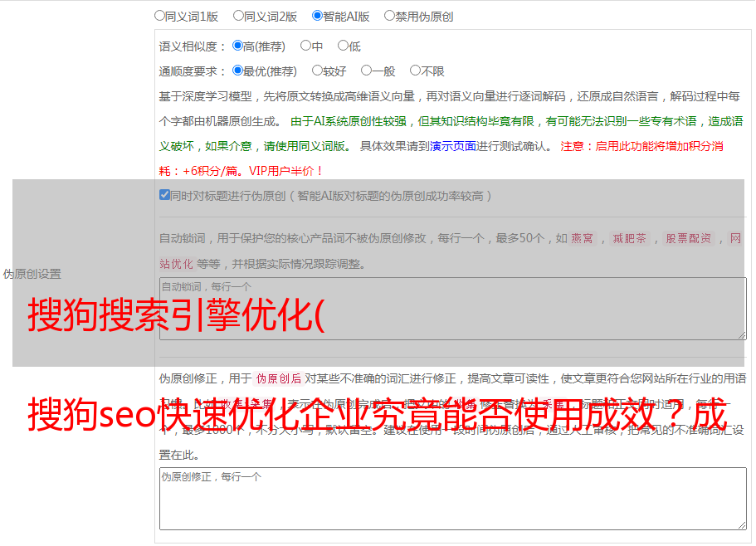756x546 pixels.
Task: Set 语义相似度 to 高(推荐)
Action: 237,46
